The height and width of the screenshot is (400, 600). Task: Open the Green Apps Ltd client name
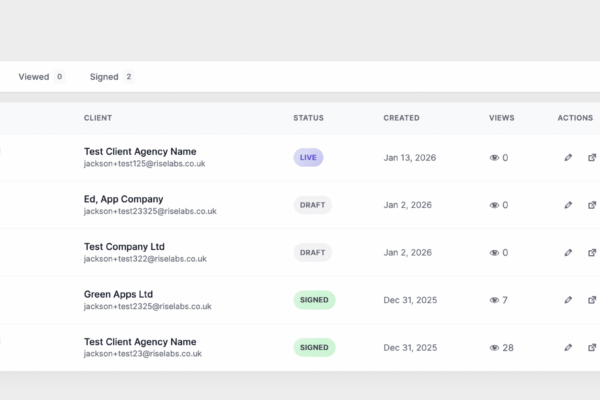(118, 294)
